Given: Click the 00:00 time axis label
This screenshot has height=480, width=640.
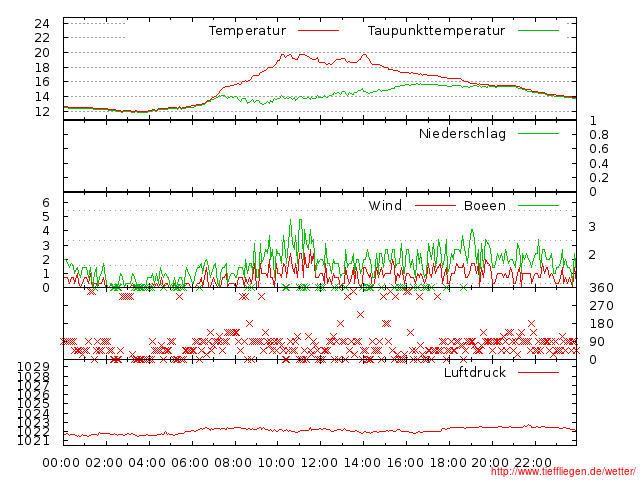Looking at the screenshot, I should [61, 463].
